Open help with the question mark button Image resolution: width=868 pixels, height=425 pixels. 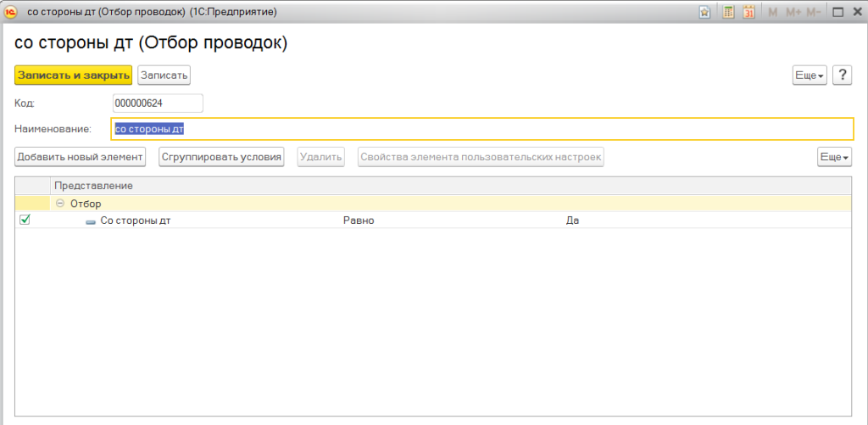click(x=842, y=75)
